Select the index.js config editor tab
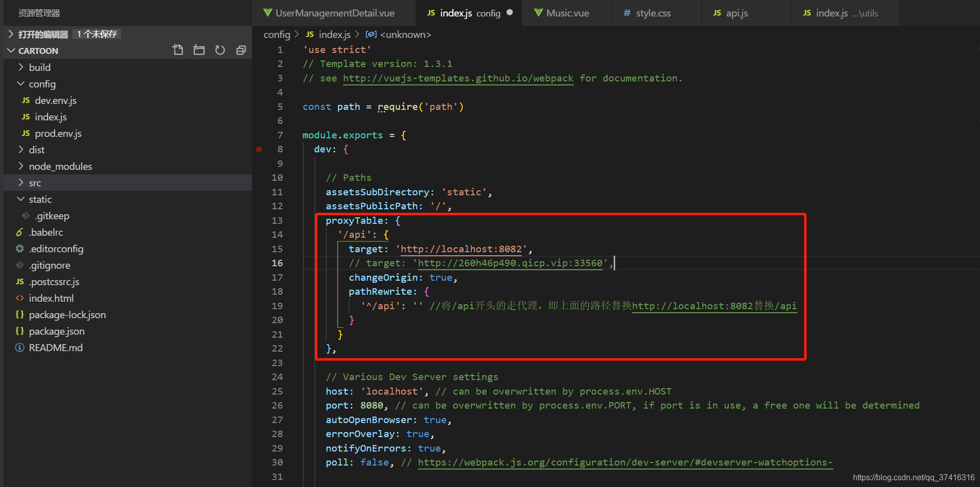The width and height of the screenshot is (980, 487). click(469, 13)
